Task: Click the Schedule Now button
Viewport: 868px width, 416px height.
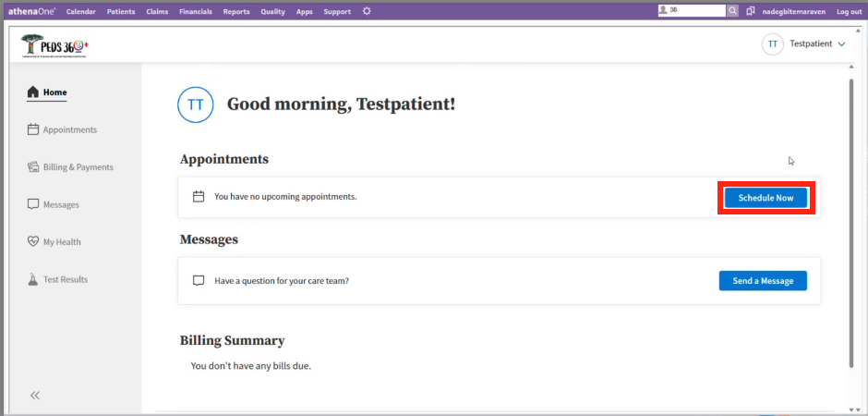Action: coord(766,198)
